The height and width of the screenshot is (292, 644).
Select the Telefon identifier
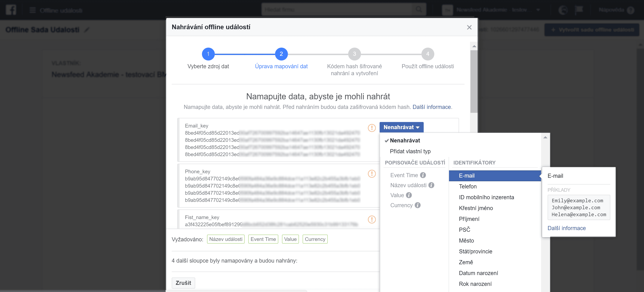pyautogui.click(x=468, y=186)
